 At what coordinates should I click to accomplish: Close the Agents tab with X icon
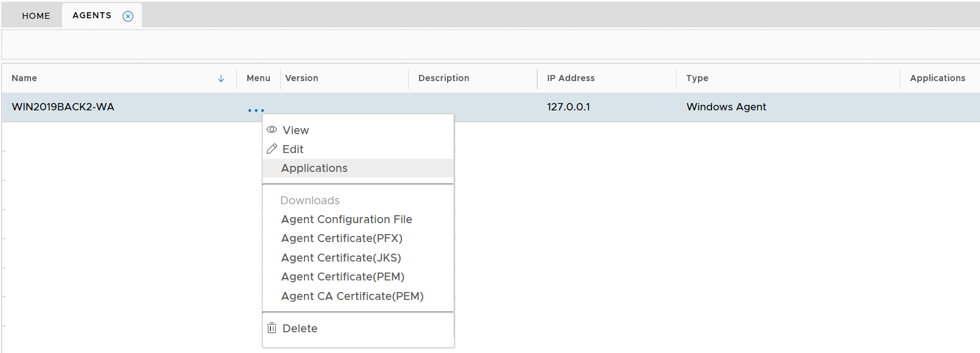pyautogui.click(x=128, y=16)
